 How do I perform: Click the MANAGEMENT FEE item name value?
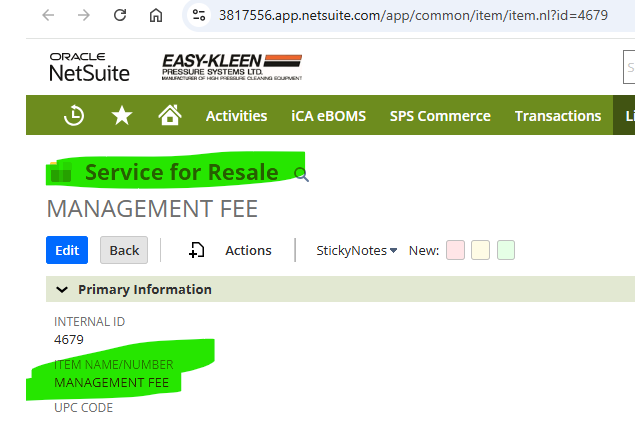(111, 382)
